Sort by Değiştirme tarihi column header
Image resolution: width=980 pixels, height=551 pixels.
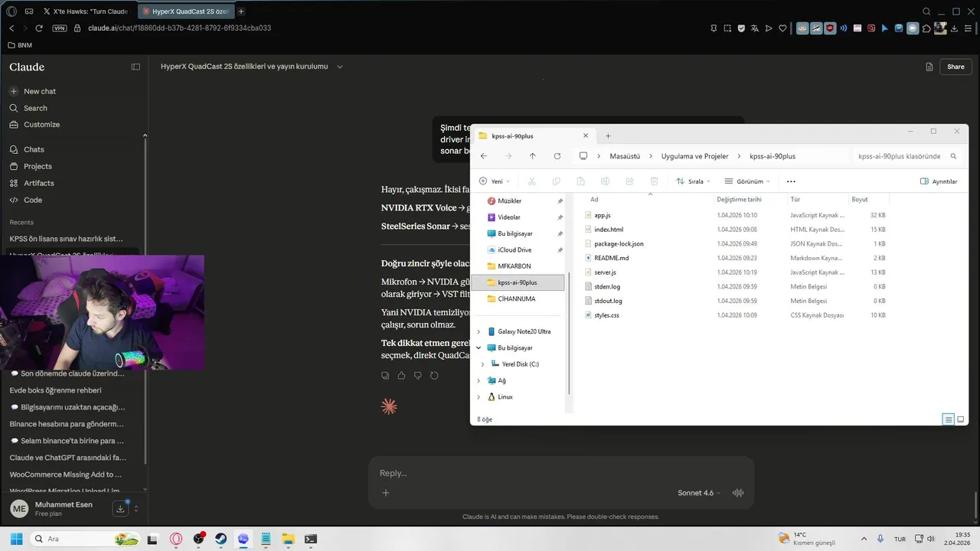(739, 199)
